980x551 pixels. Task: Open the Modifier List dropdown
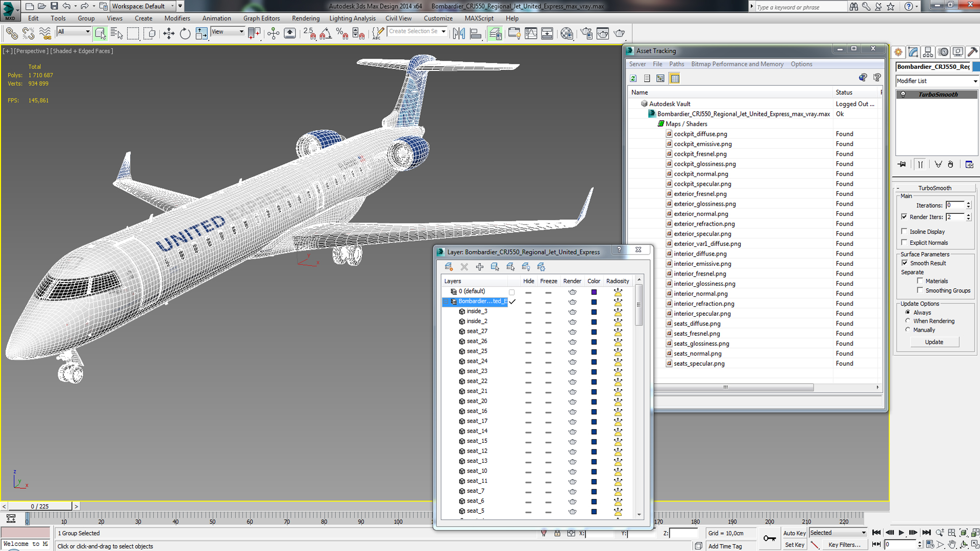coord(937,81)
